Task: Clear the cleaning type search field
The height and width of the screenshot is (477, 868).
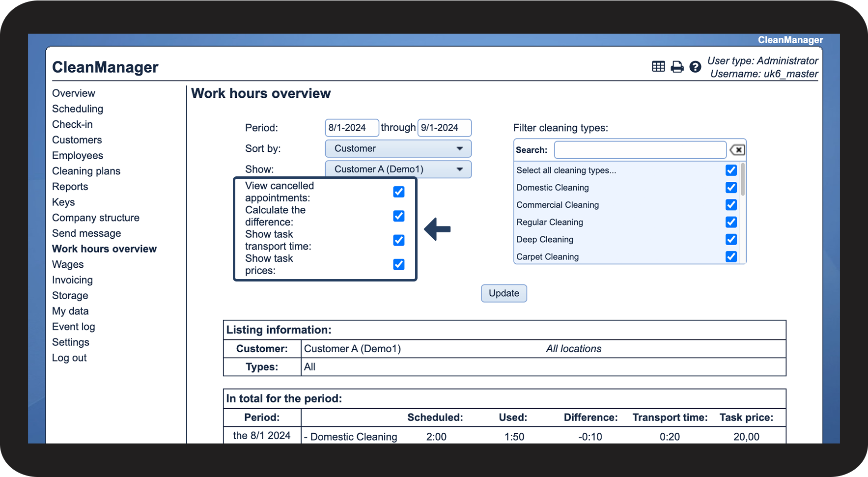Action: (x=737, y=150)
